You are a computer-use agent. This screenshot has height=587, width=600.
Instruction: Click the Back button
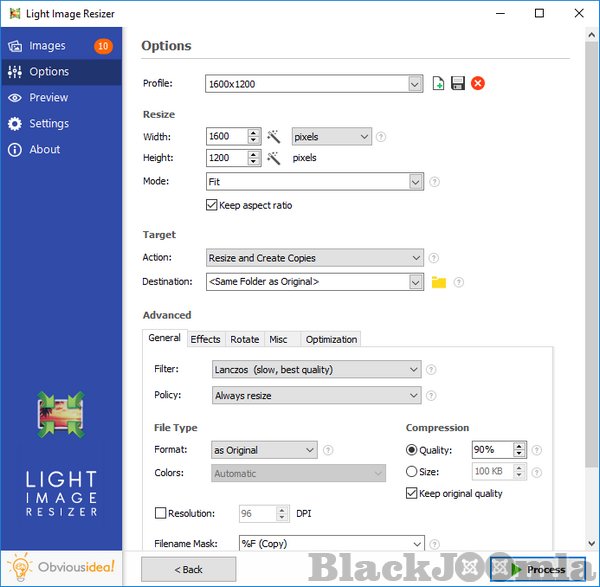click(x=188, y=569)
